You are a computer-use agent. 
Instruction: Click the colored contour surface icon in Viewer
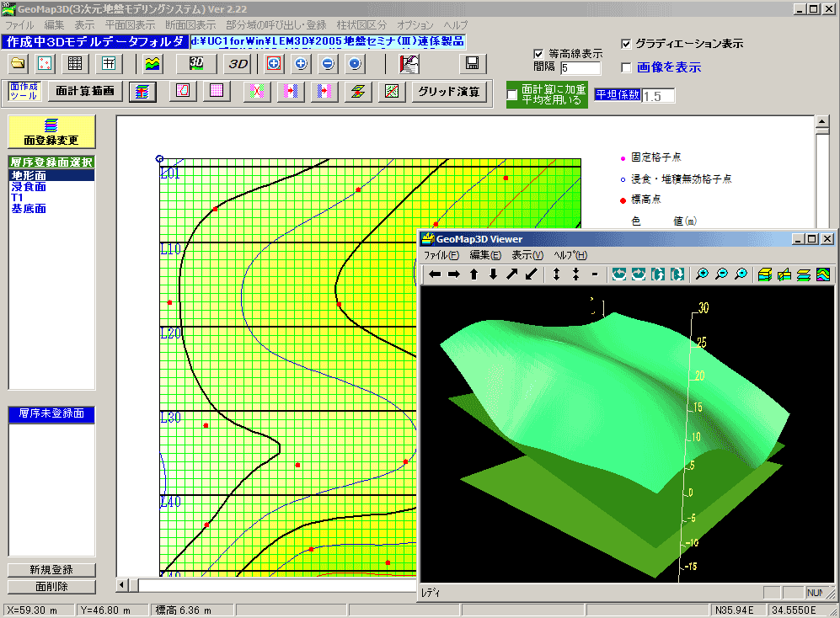pos(823,274)
